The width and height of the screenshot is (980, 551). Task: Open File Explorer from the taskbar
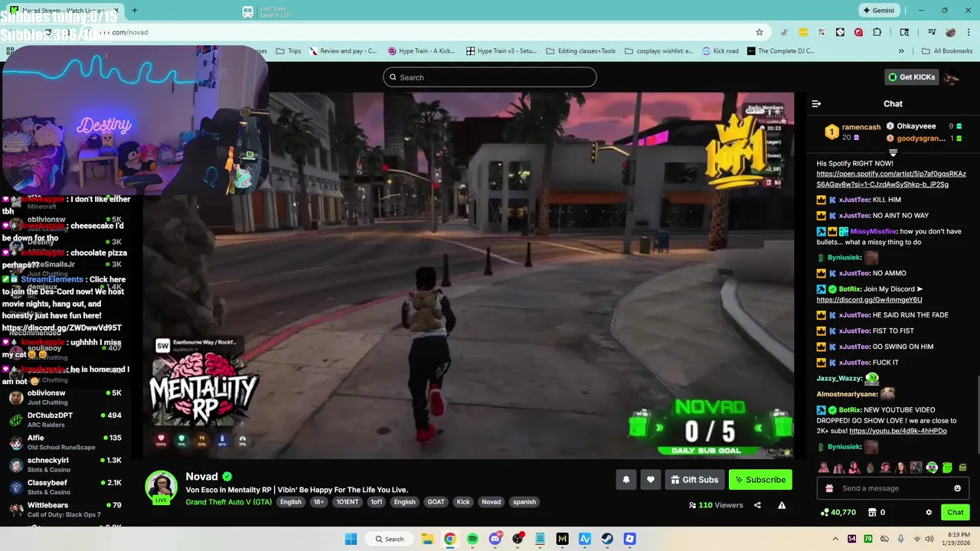427,539
